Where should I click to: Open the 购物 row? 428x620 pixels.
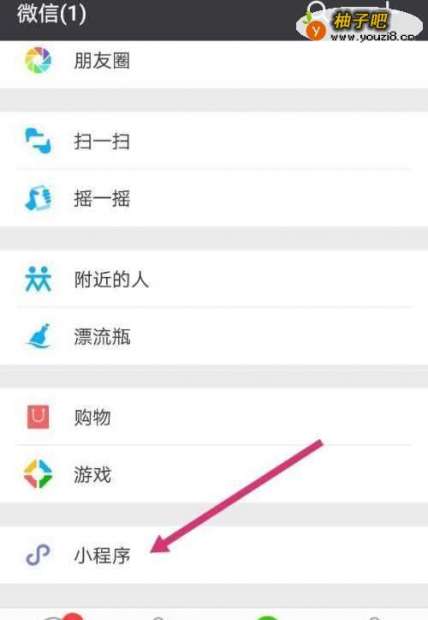[214, 417]
